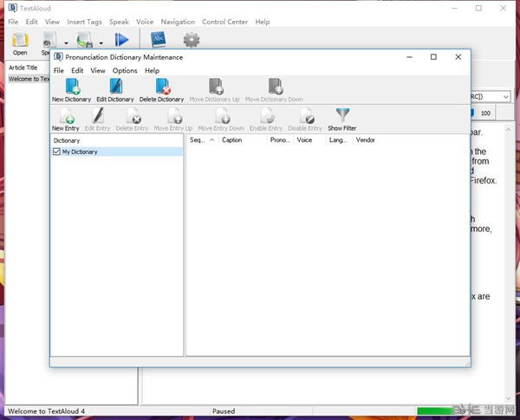520x420 pixels.
Task: Toggle the My Dictionary checkbox
Action: (56, 152)
